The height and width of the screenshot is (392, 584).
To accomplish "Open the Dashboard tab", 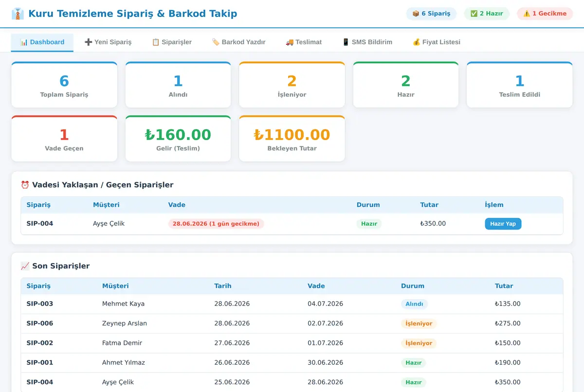I will [42, 42].
